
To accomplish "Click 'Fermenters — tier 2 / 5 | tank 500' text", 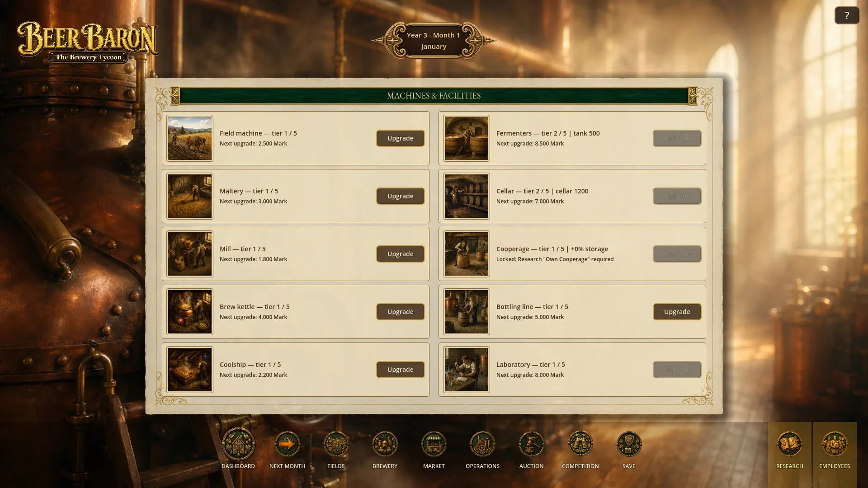I will click(x=548, y=133).
